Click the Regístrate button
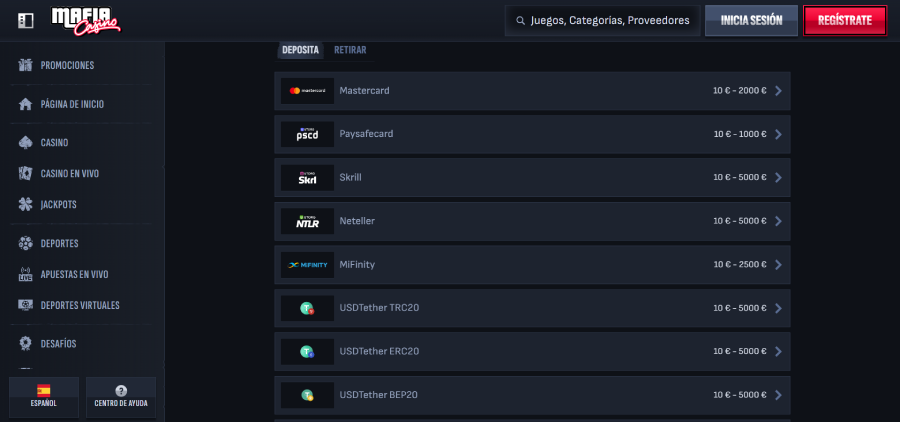900x422 pixels. point(845,21)
